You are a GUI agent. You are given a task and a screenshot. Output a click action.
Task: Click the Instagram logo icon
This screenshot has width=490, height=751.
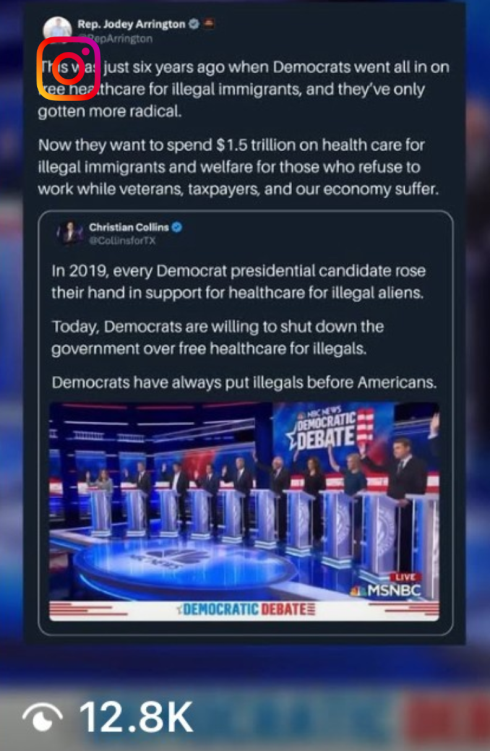(x=68, y=69)
